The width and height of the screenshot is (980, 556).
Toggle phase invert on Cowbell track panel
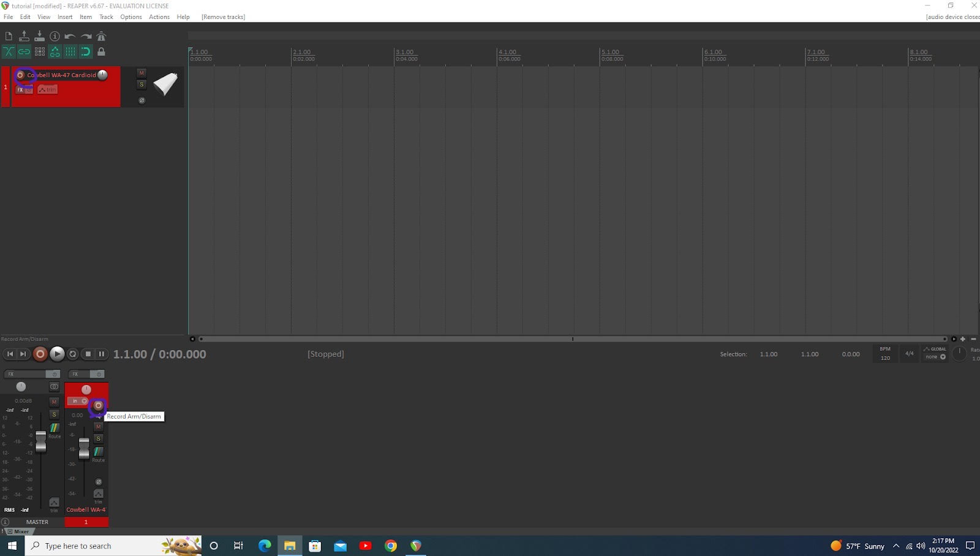tap(141, 101)
